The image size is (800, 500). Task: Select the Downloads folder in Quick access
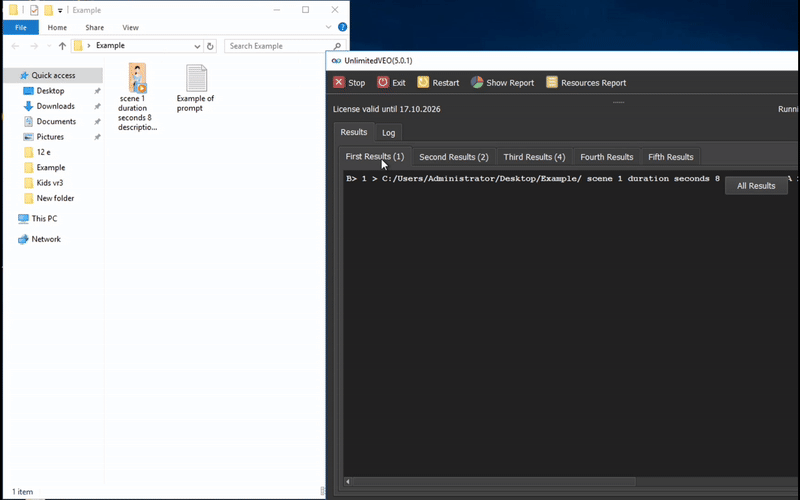coord(55,106)
